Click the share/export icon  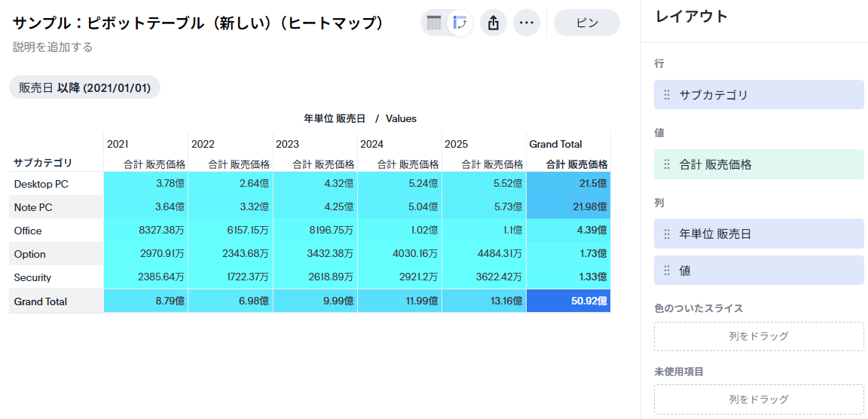point(494,23)
